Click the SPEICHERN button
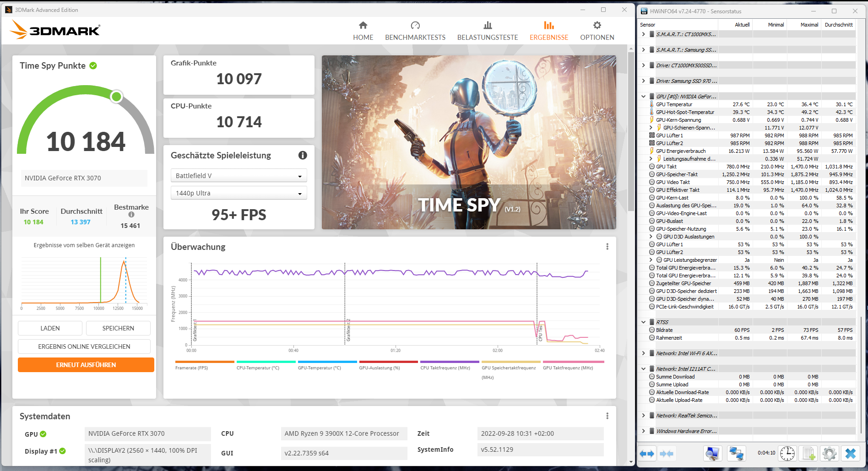868x471 pixels. (118, 328)
